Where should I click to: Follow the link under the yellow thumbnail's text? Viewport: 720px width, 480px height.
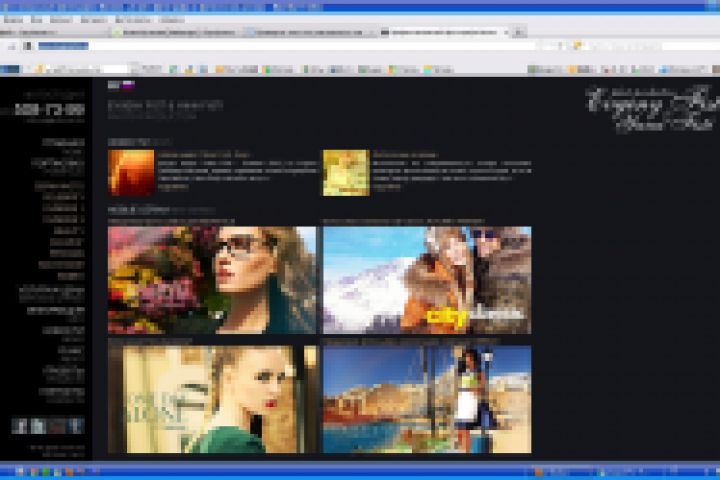387,187
